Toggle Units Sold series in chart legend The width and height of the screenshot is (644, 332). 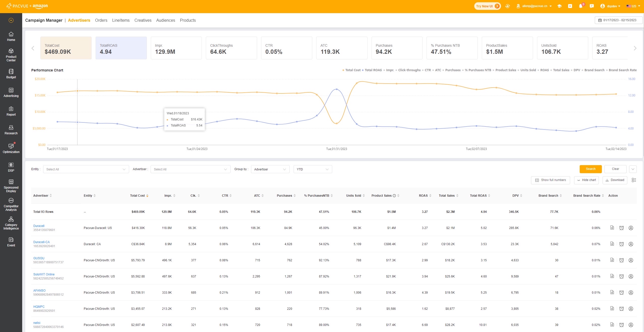click(527, 70)
